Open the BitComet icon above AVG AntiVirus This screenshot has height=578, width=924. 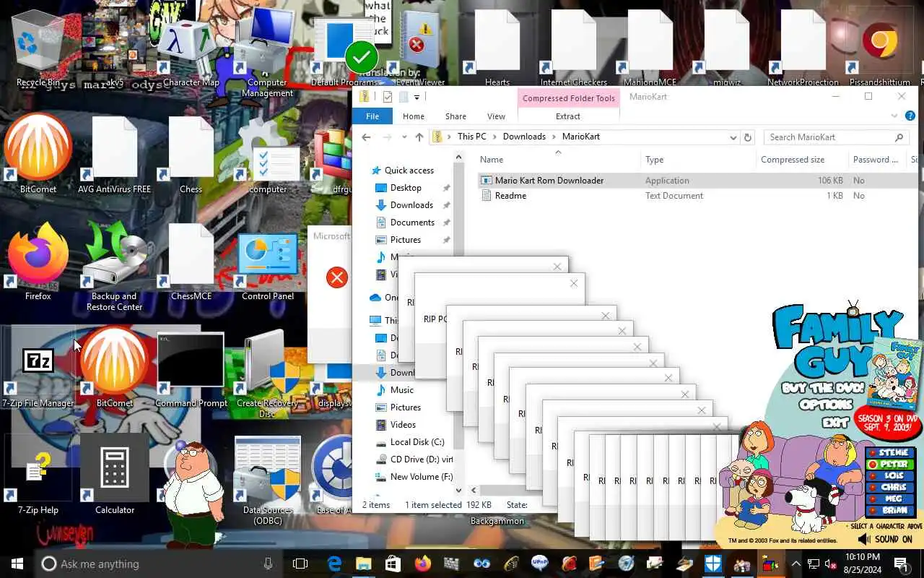pos(38,153)
